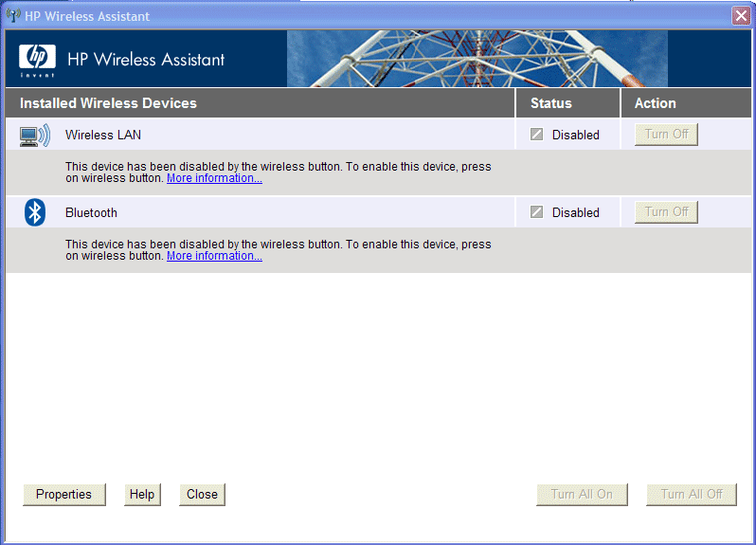Open the Properties dialog
Viewport: 756px width, 545px height.
point(64,495)
